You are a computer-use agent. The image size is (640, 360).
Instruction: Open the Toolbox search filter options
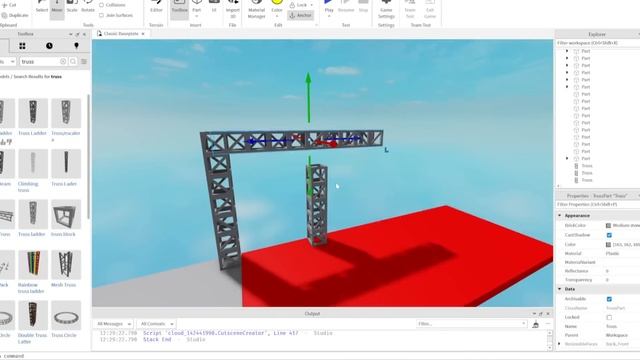pyautogui.click(x=84, y=61)
